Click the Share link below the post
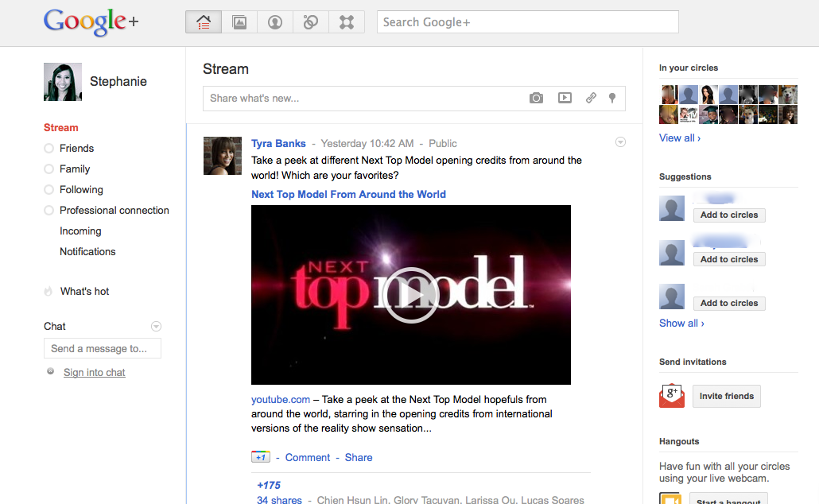819x504 pixels. click(x=359, y=458)
